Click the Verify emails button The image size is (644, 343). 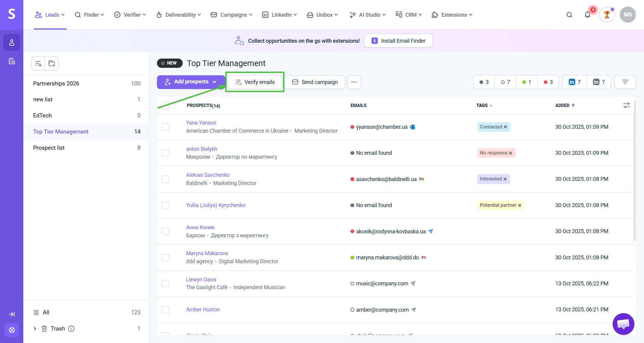coord(255,82)
